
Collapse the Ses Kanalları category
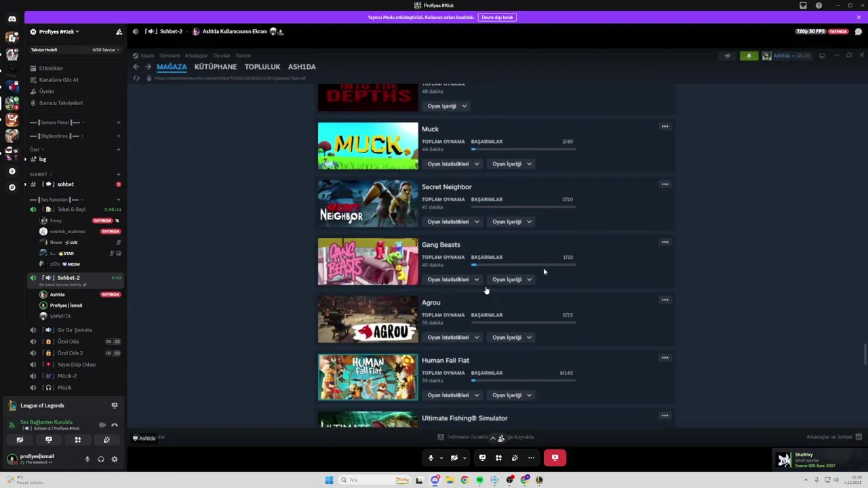56,200
